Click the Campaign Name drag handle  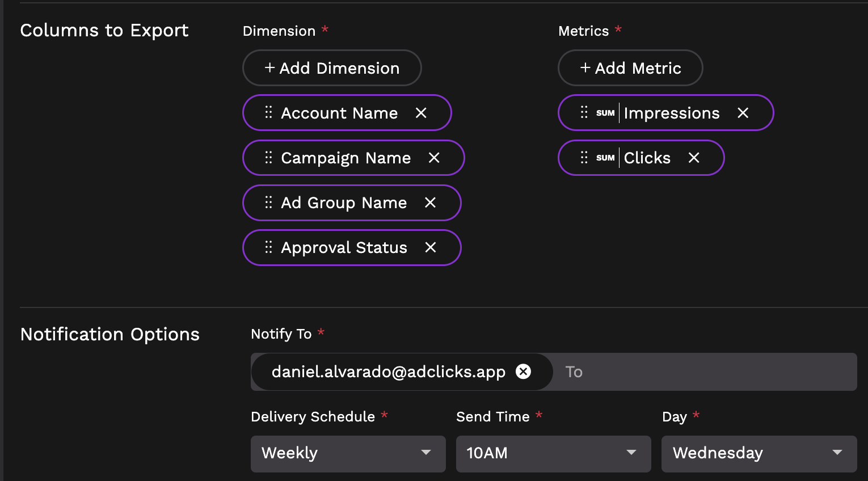click(268, 158)
